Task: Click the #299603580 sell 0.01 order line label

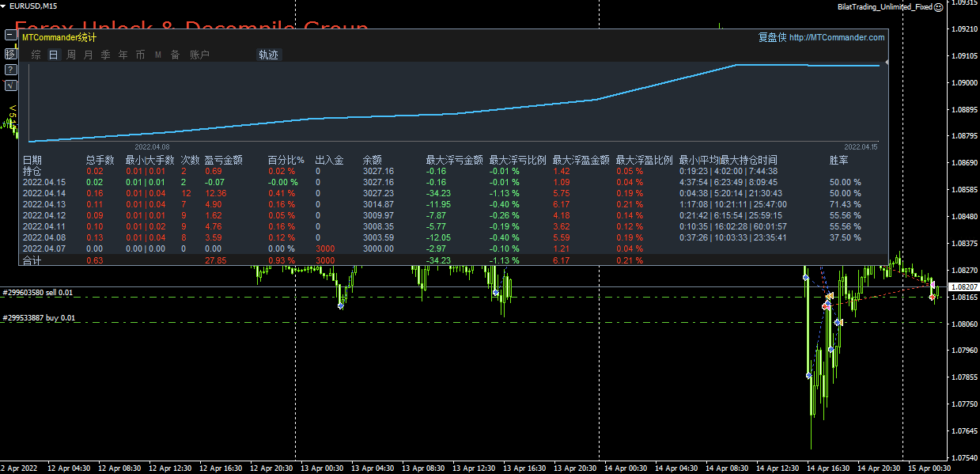Action: [38, 293]
